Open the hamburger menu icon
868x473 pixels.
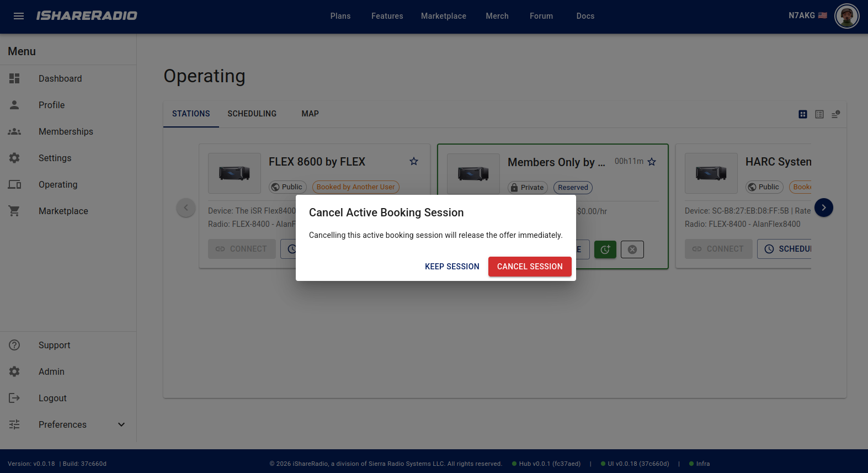[x=19, y=16]
